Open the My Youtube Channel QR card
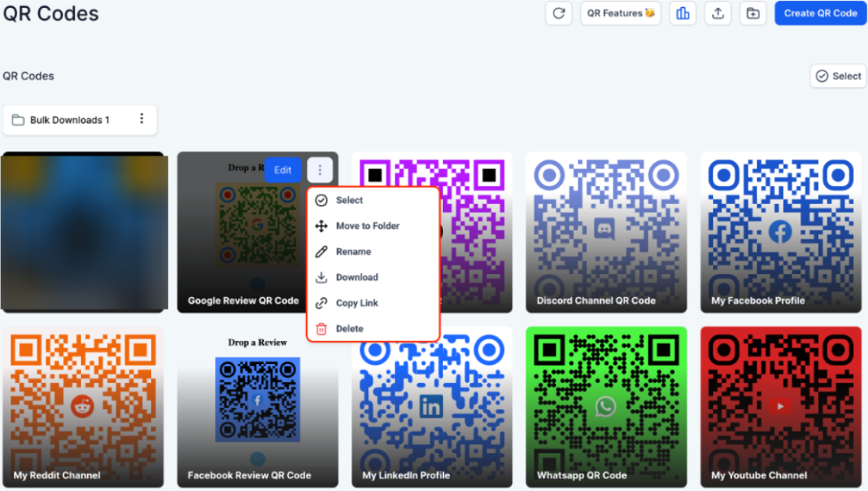The height and width of the screenshot is (491, 868). [781, 407]
